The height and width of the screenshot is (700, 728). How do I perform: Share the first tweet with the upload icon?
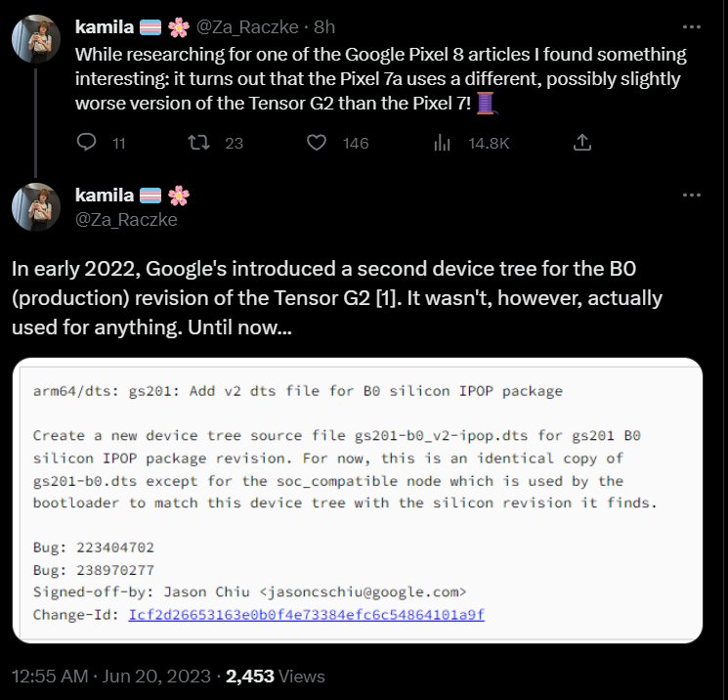tap(582, 142)
